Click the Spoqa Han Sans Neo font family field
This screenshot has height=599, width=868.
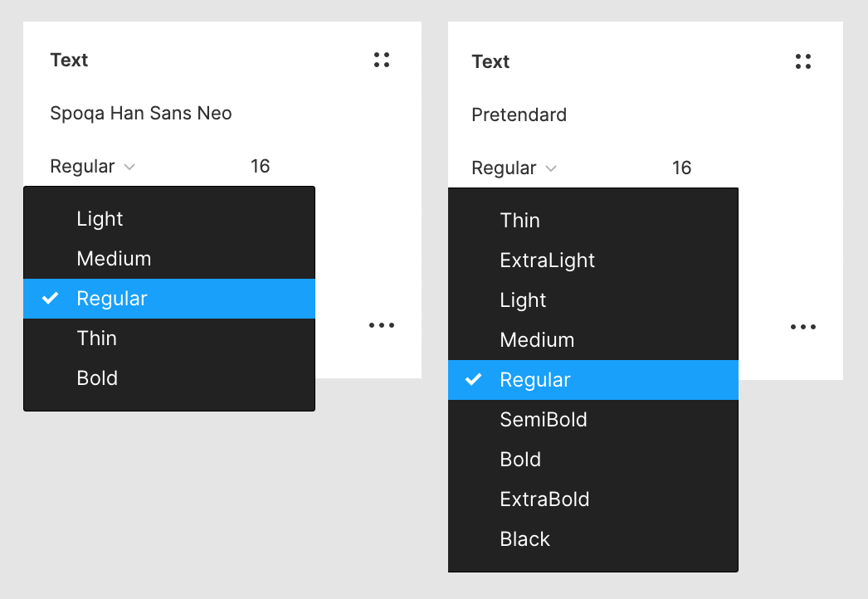141,114
